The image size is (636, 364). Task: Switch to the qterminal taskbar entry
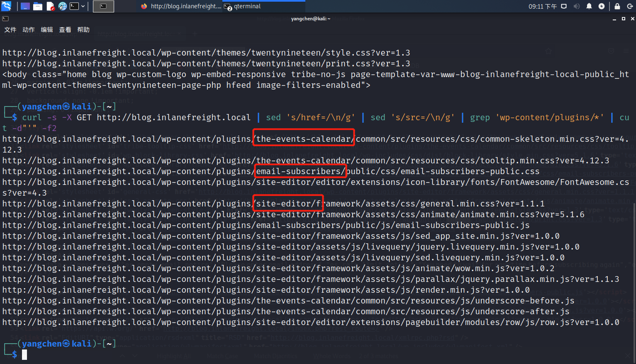point(264,6)
